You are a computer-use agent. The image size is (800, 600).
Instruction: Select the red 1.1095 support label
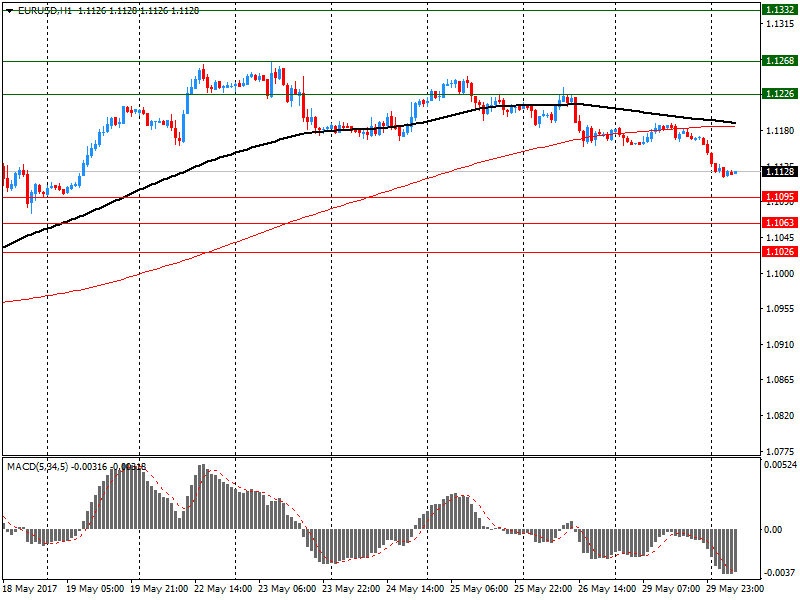click(x=780, y=196)
